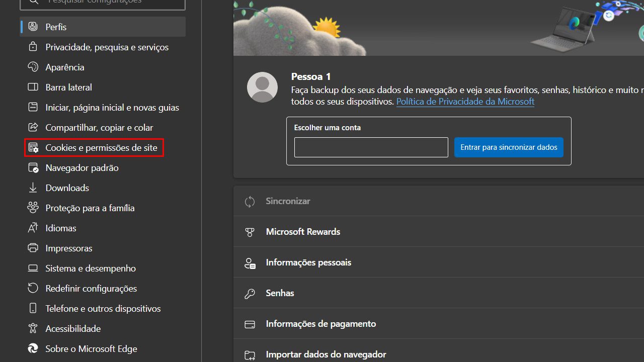Select Idiomas in the sidebar
This screenshot has height=362, width=644.
point(103,228)
